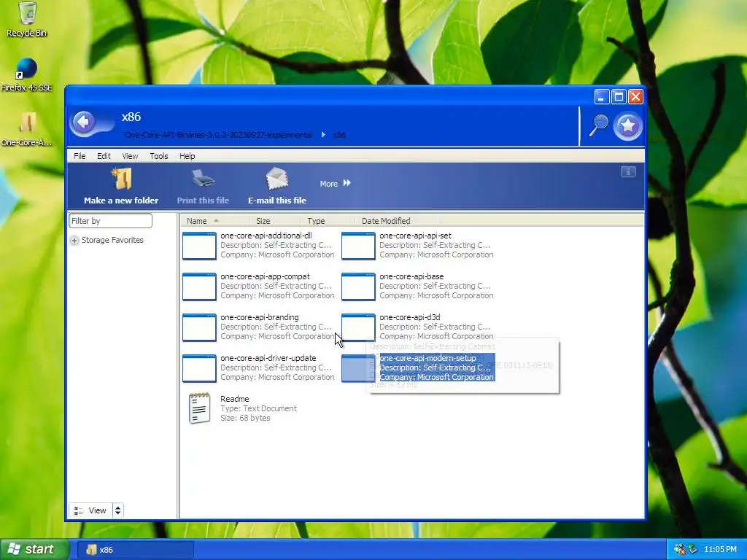Click the x86 breadcrumb segment
Image resolution: width=747 pixels, height=560 pixels.
coord(339,135)
